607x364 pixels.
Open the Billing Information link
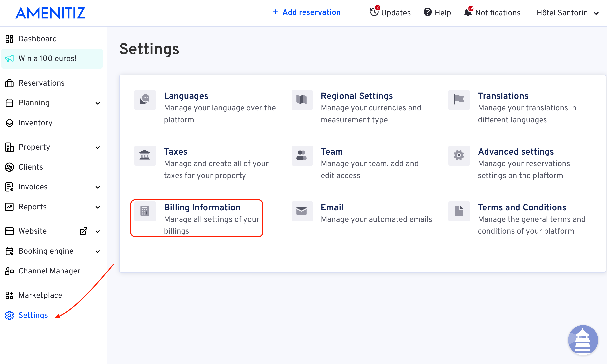coord(202,207)
